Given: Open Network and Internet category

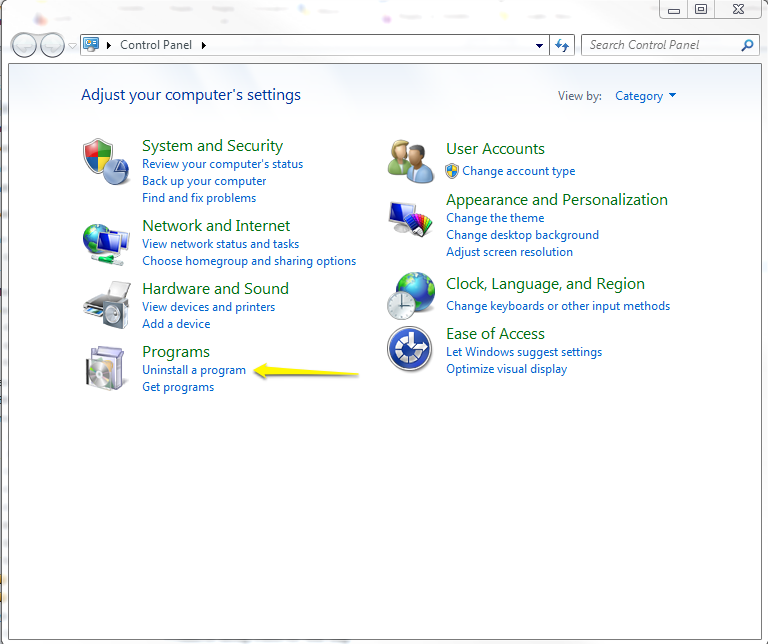Looking at the screenshot, I should 216,225.
